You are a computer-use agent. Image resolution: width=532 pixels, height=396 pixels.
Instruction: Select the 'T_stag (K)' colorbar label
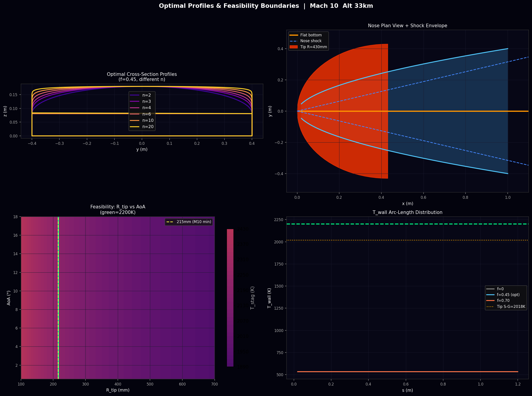tap(252, 298)
